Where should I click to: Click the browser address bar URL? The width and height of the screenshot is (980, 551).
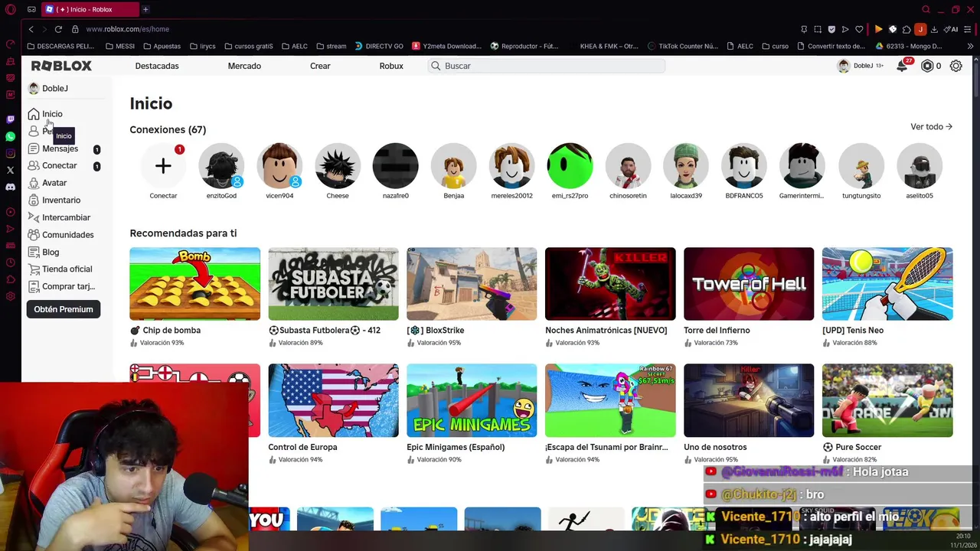(x=128, y=29)
